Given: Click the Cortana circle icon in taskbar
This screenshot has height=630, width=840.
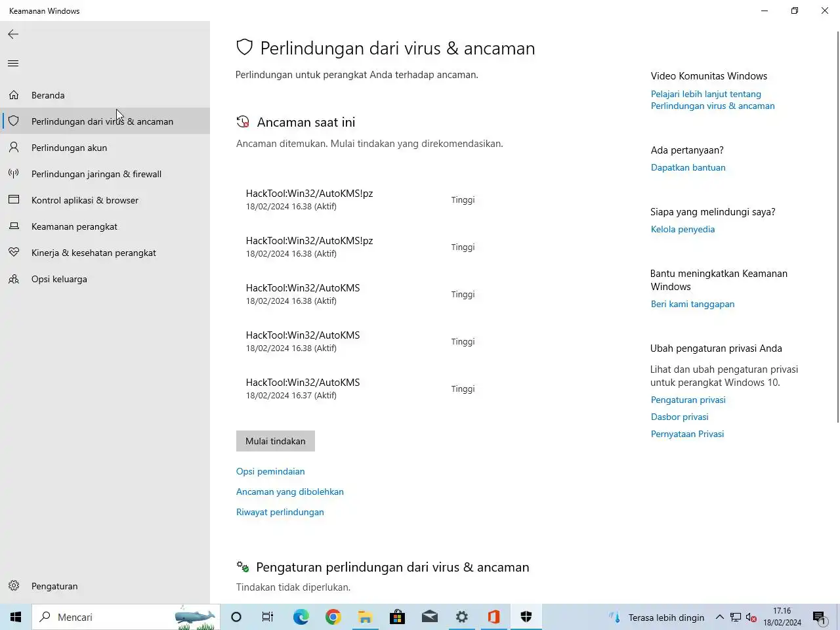Looking at the screenshot, I should [x=236, y=617].
